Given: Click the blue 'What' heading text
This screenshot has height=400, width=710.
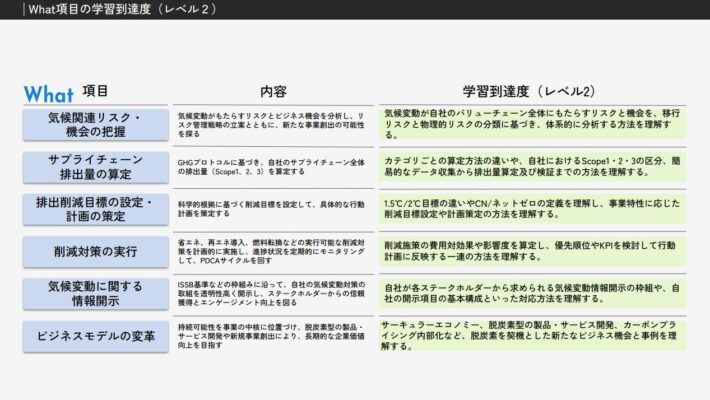Looking at the screenshot, I should pos(48,94).
